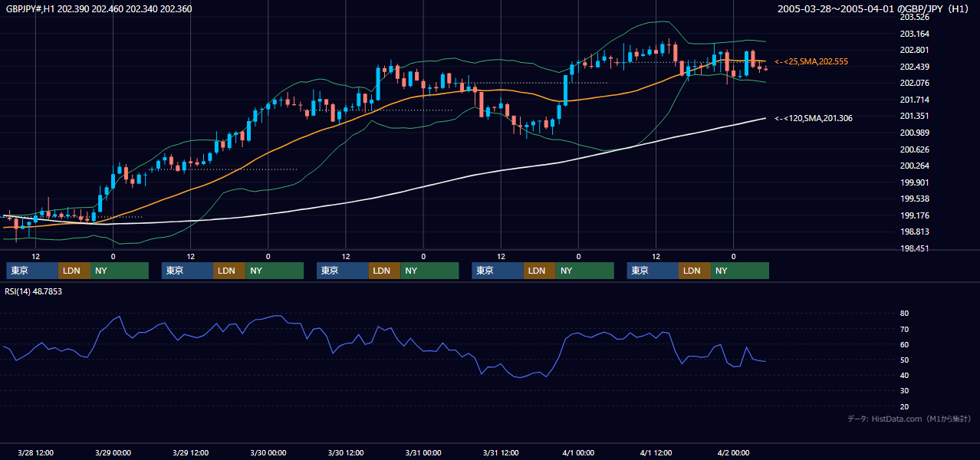Select the 201.351 price level

[915, 116]
